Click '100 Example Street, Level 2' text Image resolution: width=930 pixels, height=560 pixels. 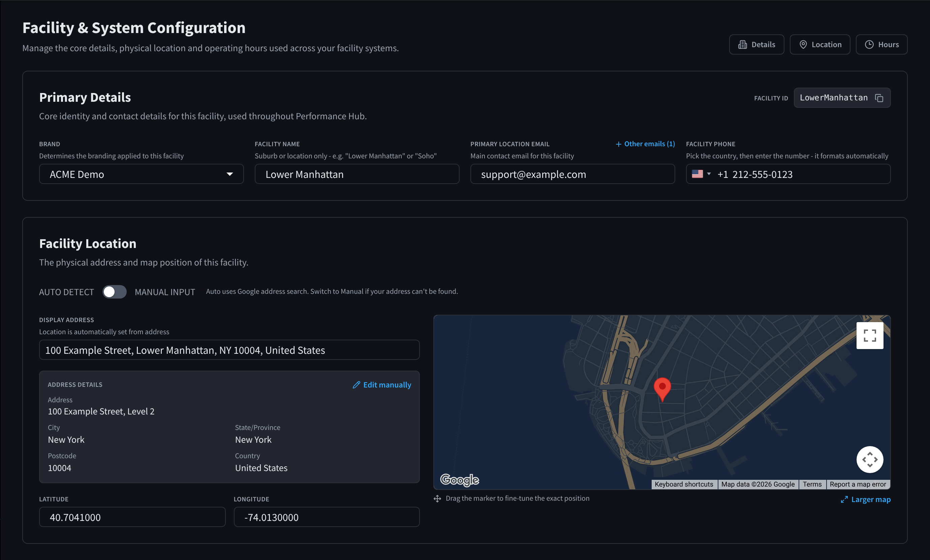101,411
